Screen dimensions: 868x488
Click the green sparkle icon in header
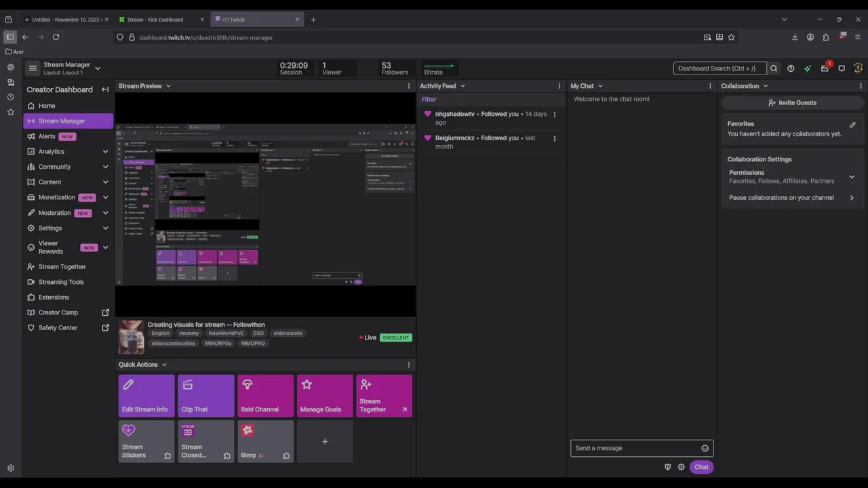(808, 68)
